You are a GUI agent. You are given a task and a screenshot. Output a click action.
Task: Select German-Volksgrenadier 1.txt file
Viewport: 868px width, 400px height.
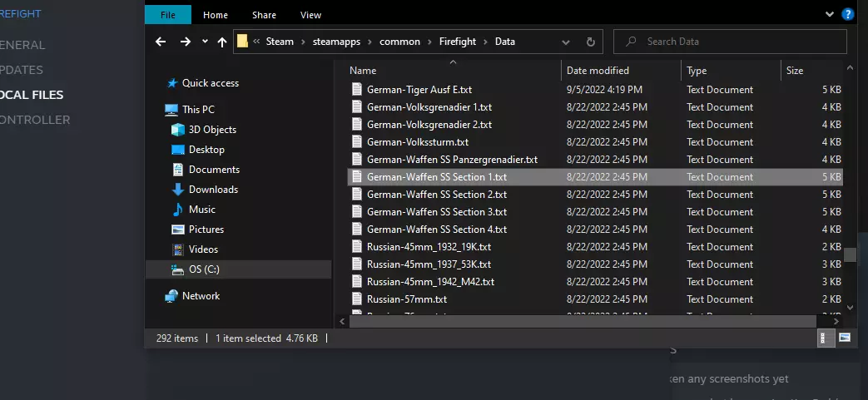[429, 106]
